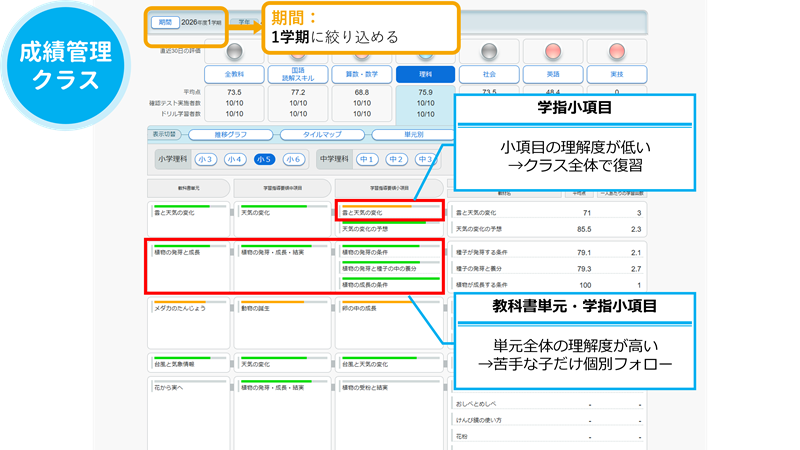Click the ドリル学習者数 row label
The image size is (800, 450).
click(x=181, y=114)
